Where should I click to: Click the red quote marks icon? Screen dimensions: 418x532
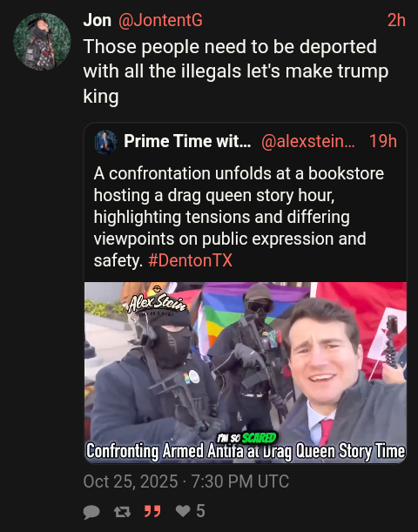point(152,511)
